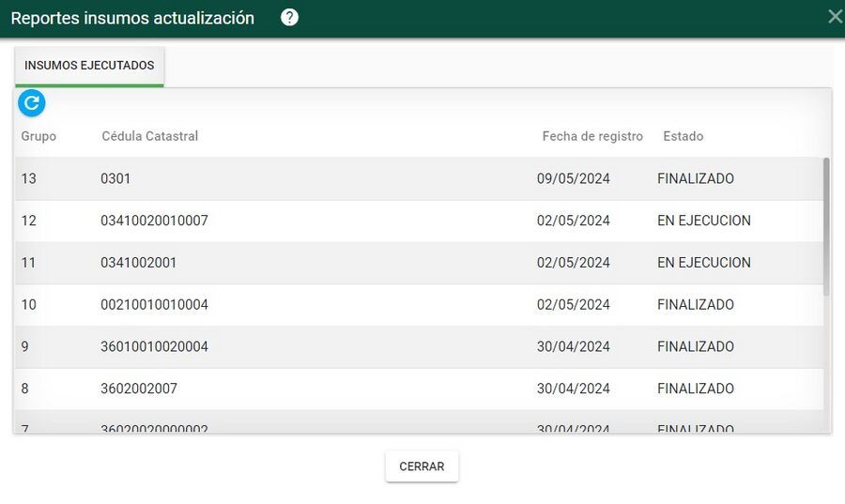Click the Cédula Catastral column header

point(150,136)
